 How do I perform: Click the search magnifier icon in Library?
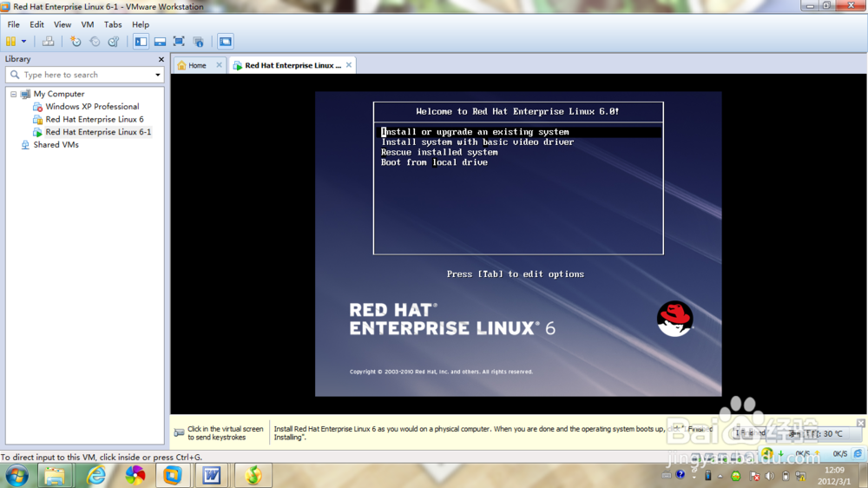(x=15, y=75)
